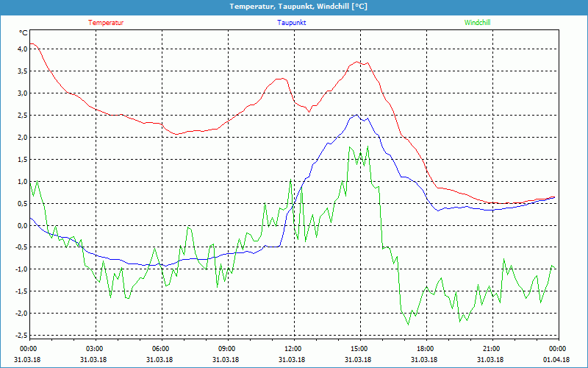The image size is (588, 368).
Task: Click the 0,5 y-axis value
Action: [23, 203]
